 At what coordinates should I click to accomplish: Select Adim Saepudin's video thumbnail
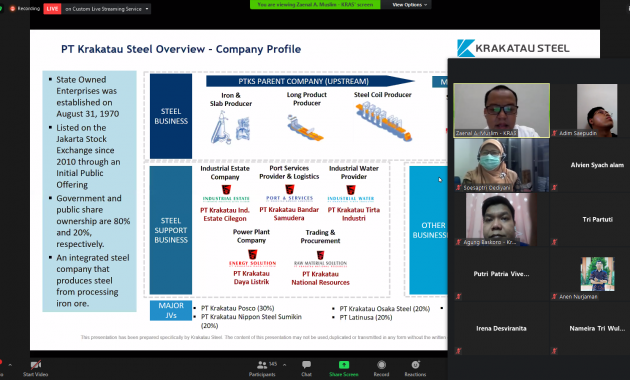coord(597,110)
